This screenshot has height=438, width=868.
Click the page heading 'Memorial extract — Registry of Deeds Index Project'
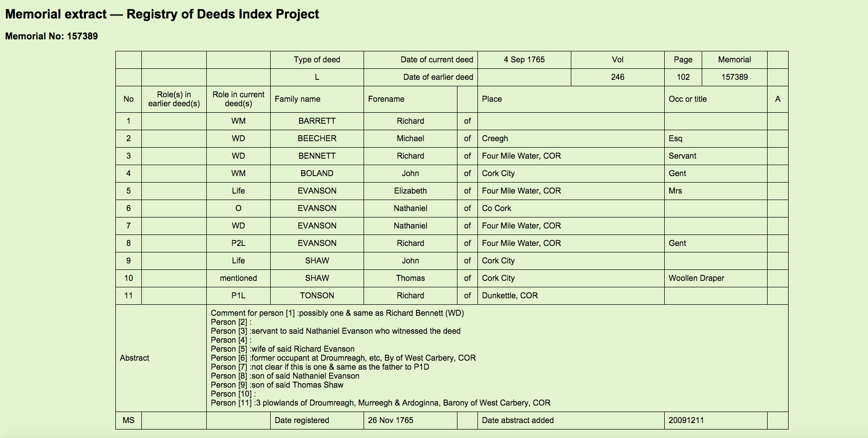click(162, 14)
